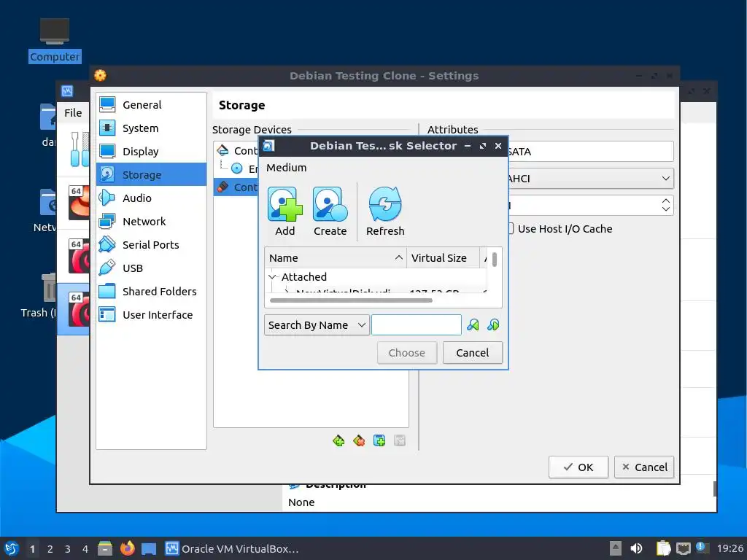The height and width of the screenshot is (560, 747).
Task: Collapse the Attached group in the medium list
Action: 272,276
